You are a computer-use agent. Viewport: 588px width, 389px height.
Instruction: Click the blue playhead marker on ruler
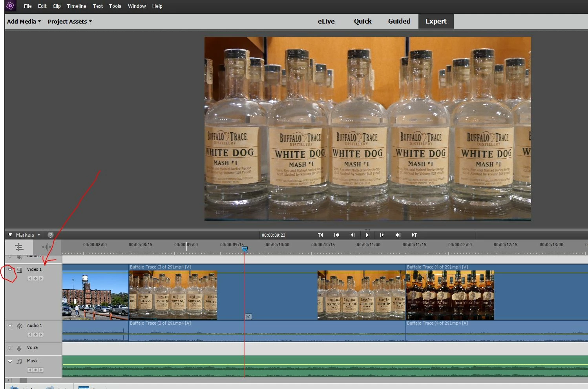pos(245,249)
